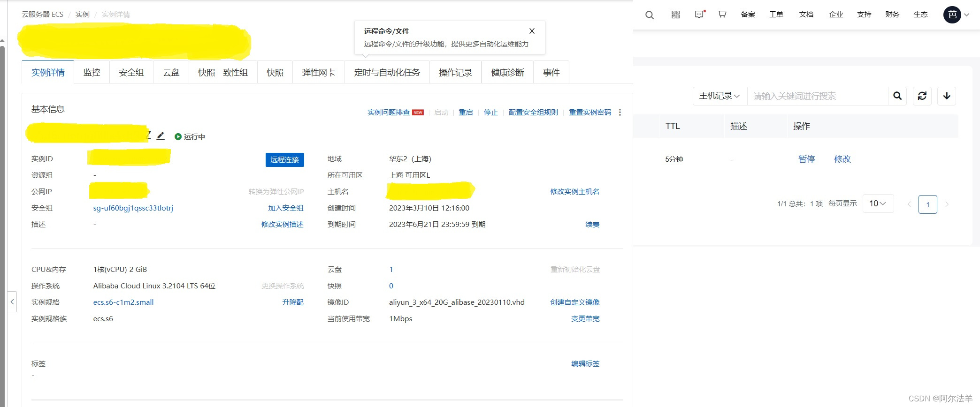Click the 修改实例主机名 link

(x=575, y=191)
